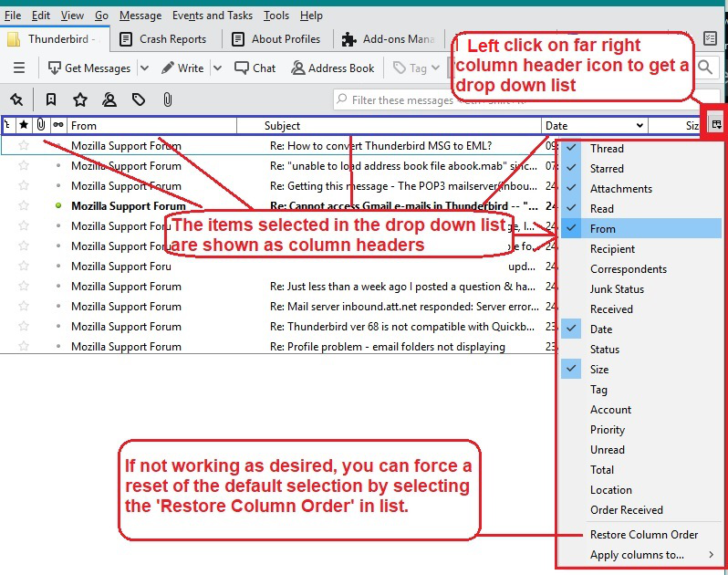Enable the Recipient column
This screenshot has height=575, width=728.
641,249
